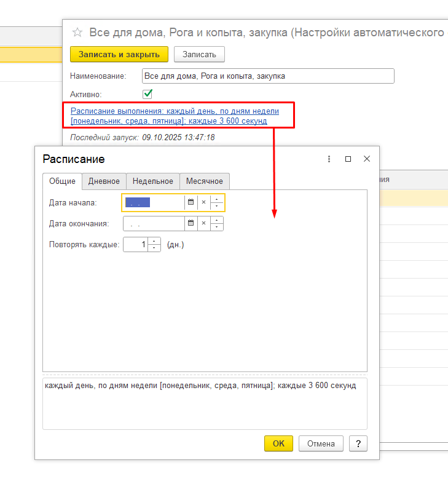Edit the Наименование text field
The width and height of the screenshot is (448, 484).
[x=268, y=76]
